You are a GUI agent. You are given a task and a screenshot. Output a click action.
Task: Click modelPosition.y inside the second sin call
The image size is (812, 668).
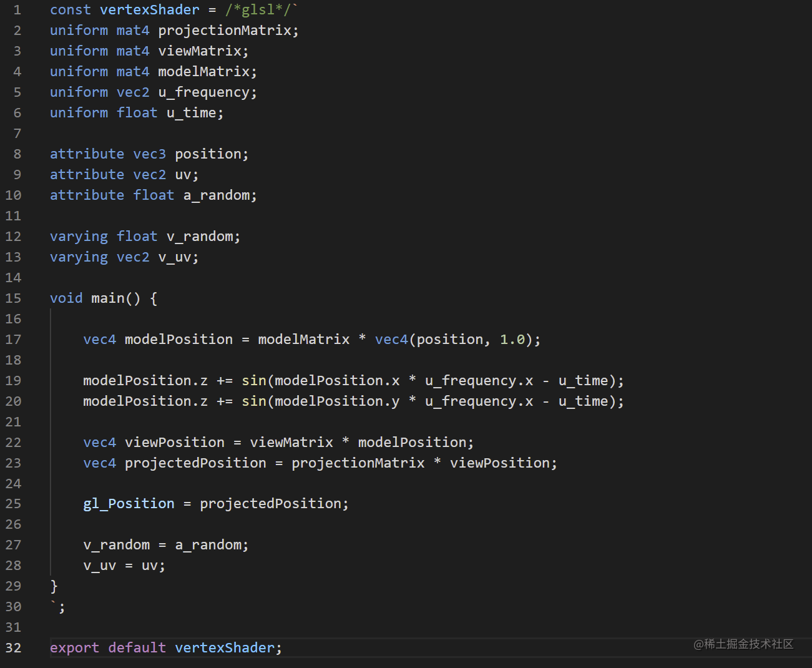(x=337, y=401)
